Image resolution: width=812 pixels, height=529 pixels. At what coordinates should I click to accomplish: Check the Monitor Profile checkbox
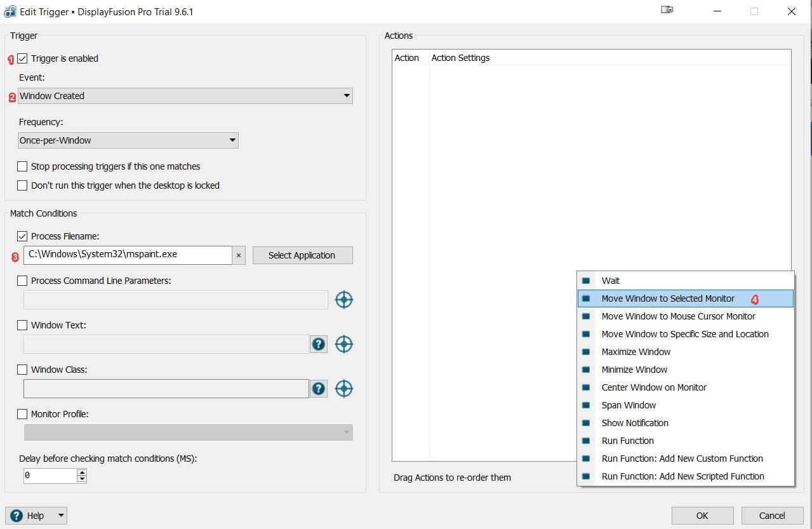23,414
